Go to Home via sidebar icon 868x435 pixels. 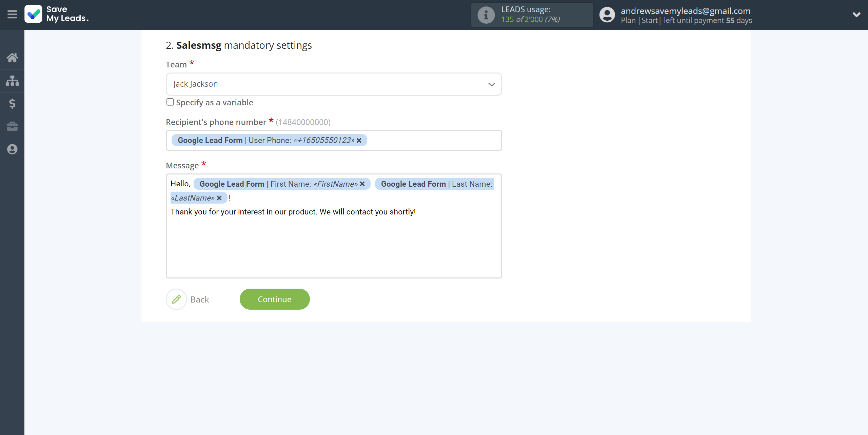[12, 58]
